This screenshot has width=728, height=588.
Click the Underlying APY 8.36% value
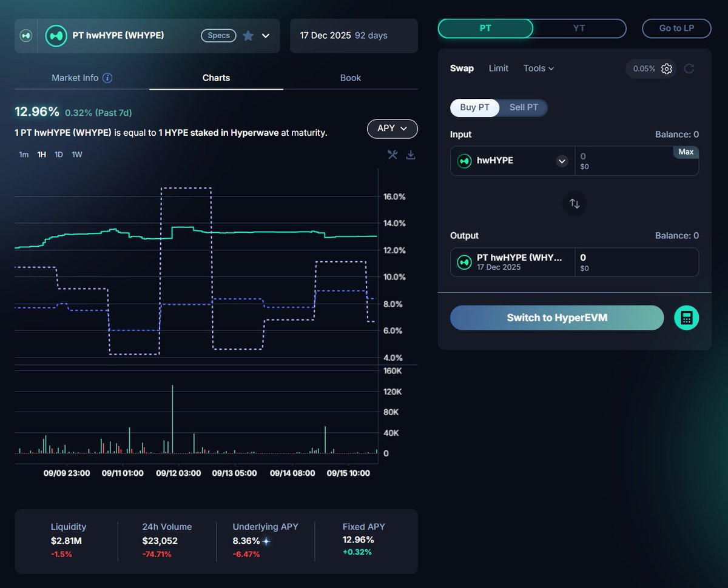point(246,541)
